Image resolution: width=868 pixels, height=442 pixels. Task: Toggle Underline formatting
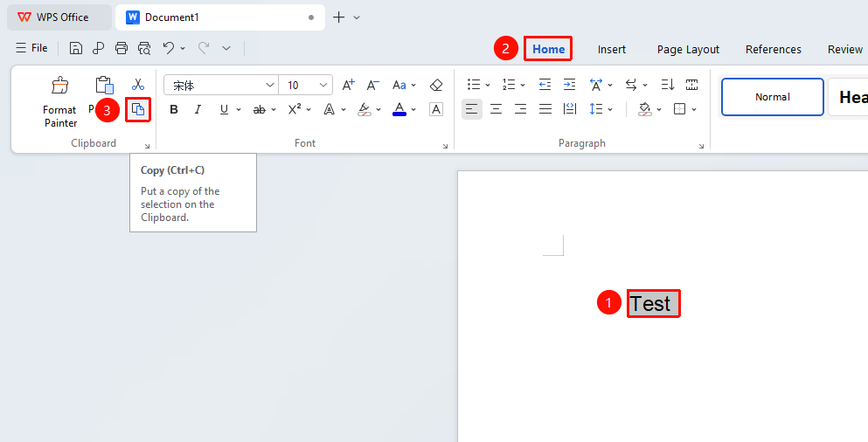coord(224,109)
